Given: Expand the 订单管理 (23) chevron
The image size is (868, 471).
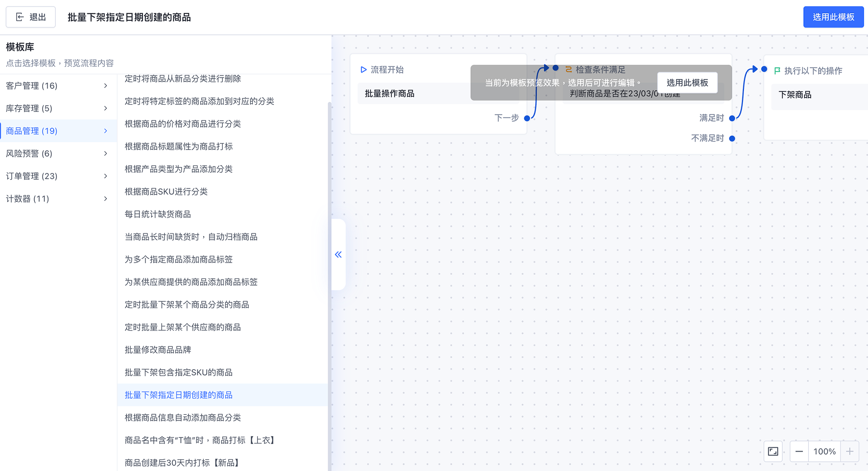Looking at the screenshot, I should tap(106, 176).
